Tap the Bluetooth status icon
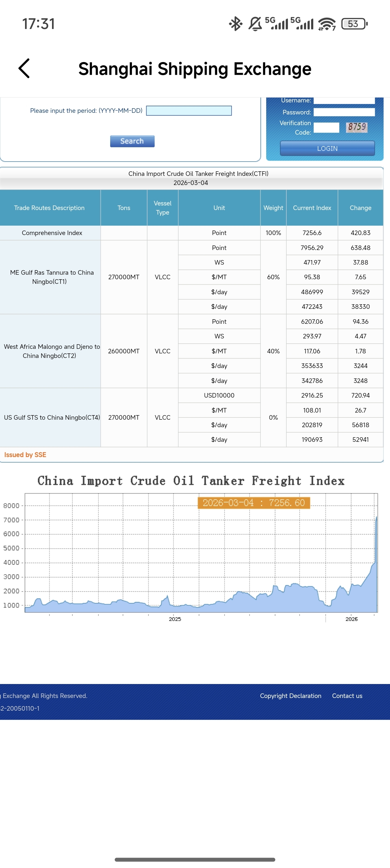390x868 pixels. pyautogui.click(x=235, y=24)
